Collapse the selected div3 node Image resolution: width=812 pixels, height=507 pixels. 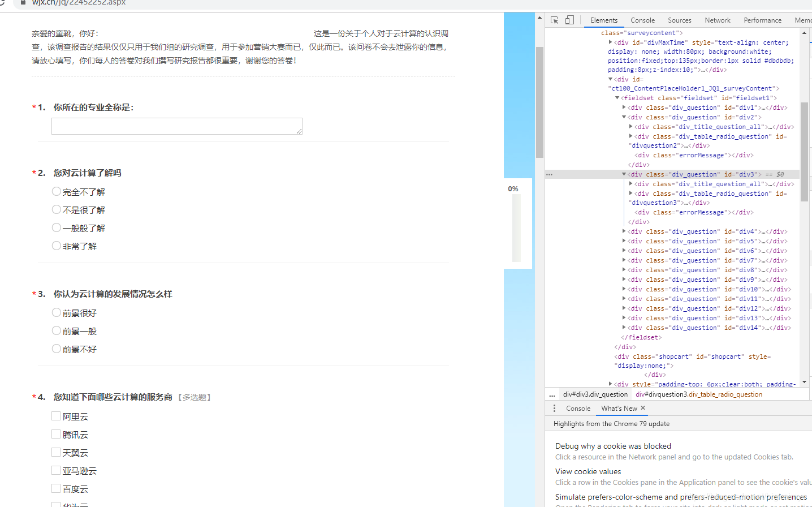click(624, 174)
